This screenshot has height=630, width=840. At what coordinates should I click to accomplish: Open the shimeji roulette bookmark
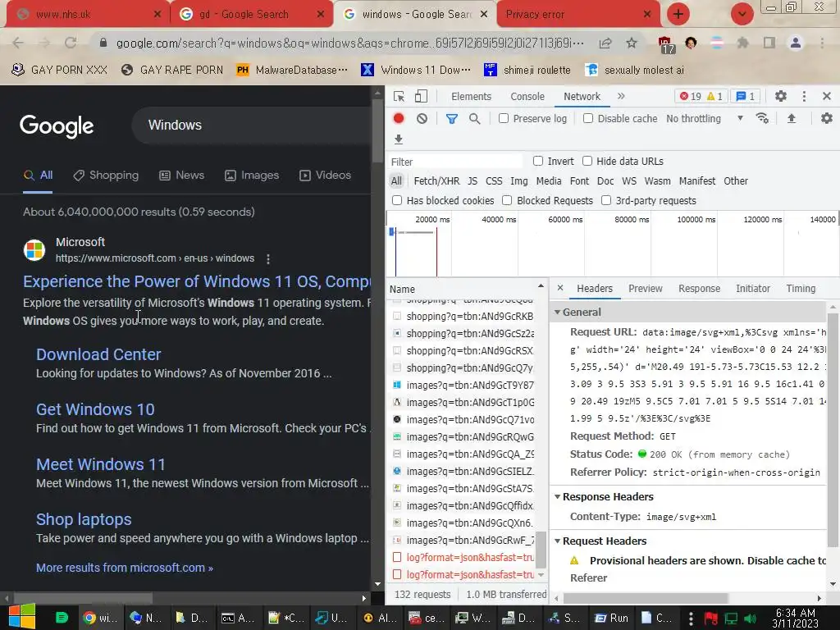[x=527, y=70]
